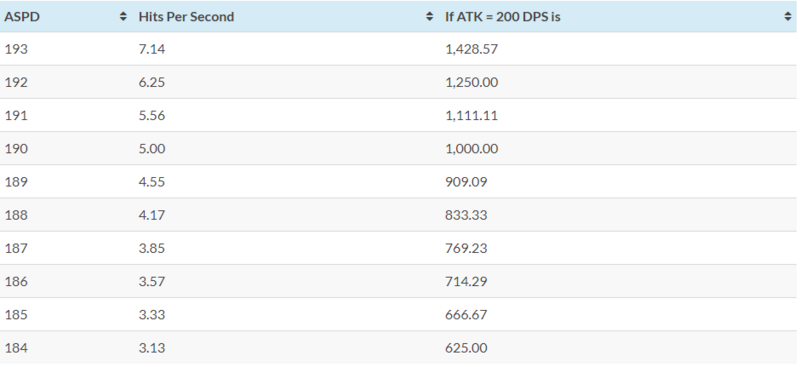
Task: Select the 1,428.57 DPS value
Action: [471, 50]
